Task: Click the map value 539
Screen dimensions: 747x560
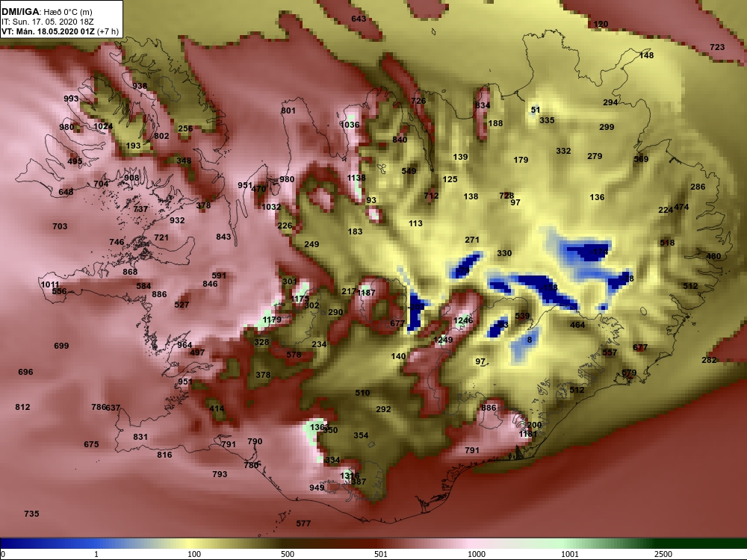Action: point(523,316)
